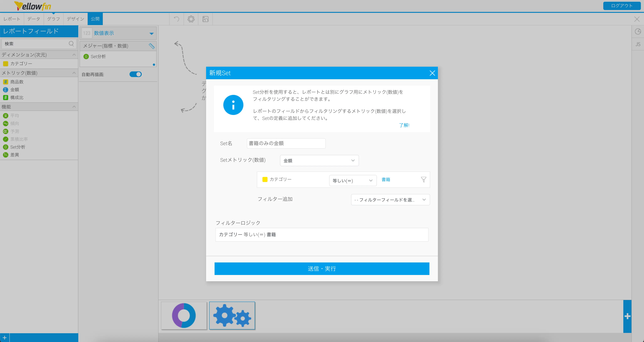Open the 等しい(=) operator dropdown
The width and height of the screenshot is (644, 342).
pos(353,181)
